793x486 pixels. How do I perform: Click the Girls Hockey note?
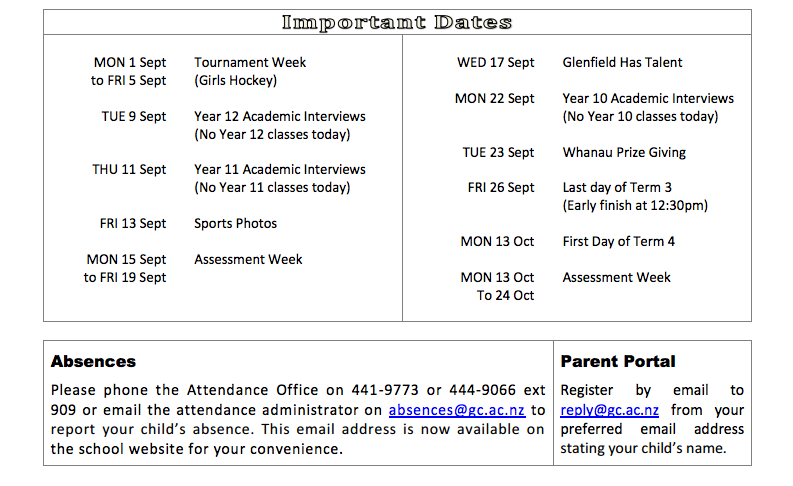coord(236,81)
